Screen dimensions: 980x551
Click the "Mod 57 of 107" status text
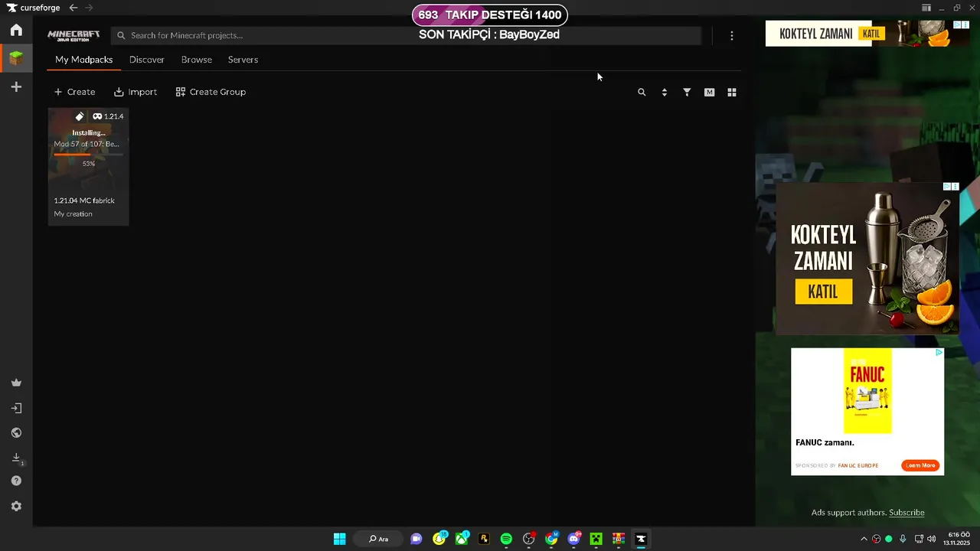(x=87, y=144)
